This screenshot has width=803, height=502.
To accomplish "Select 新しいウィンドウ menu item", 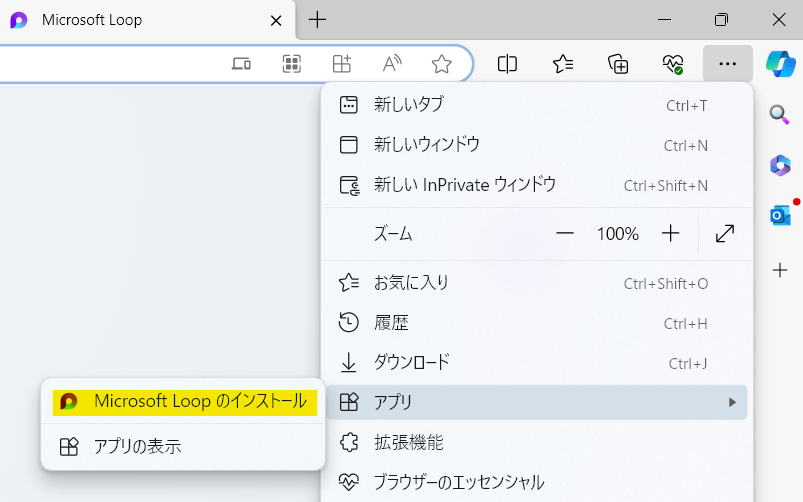I will (537, 145).
